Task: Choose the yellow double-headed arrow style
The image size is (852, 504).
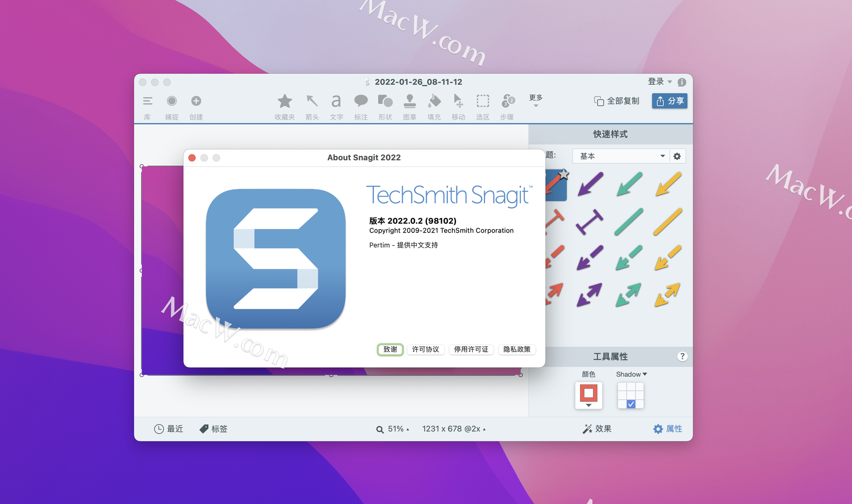Action: 668,295
